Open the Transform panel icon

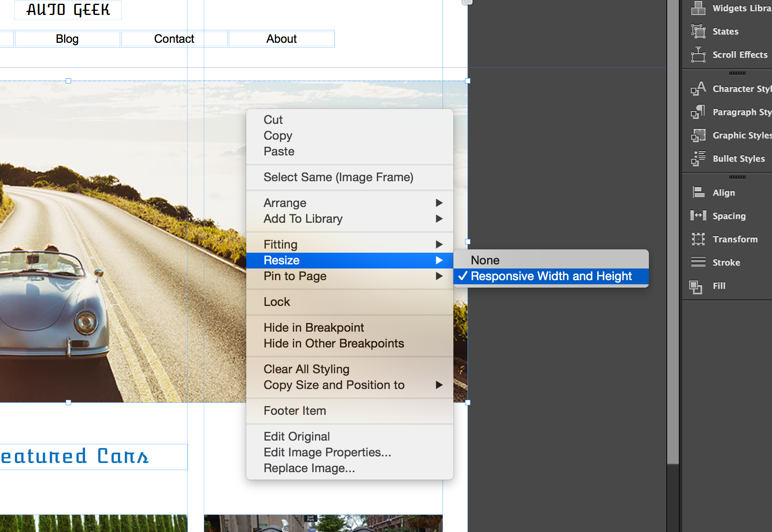tap(698, 239)
